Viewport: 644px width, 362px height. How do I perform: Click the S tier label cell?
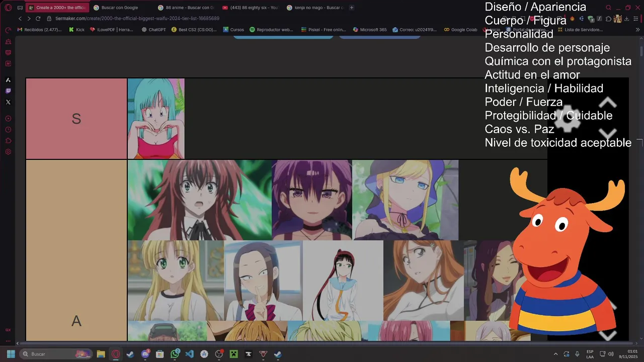coord(76,119)
